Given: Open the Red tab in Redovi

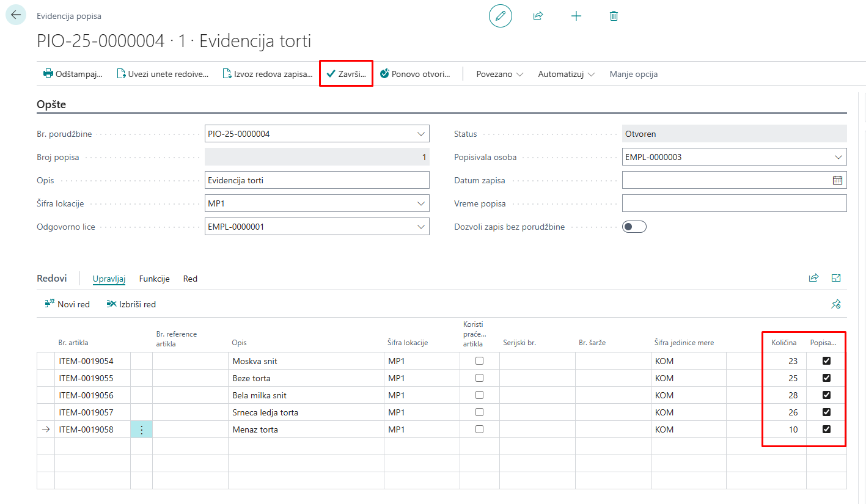Looking at the screenshot, I should (190, 279).
